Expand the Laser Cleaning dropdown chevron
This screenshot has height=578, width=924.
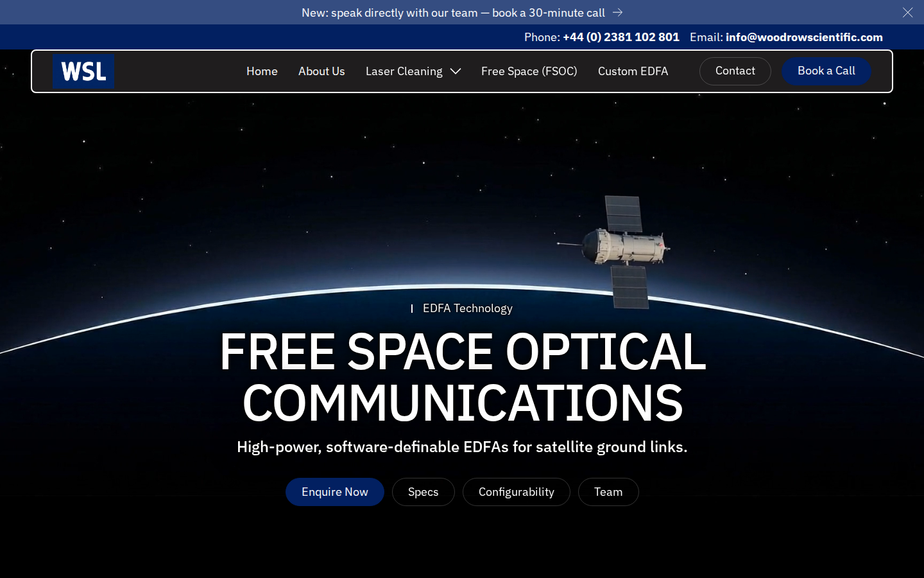(x=456, y=71)
